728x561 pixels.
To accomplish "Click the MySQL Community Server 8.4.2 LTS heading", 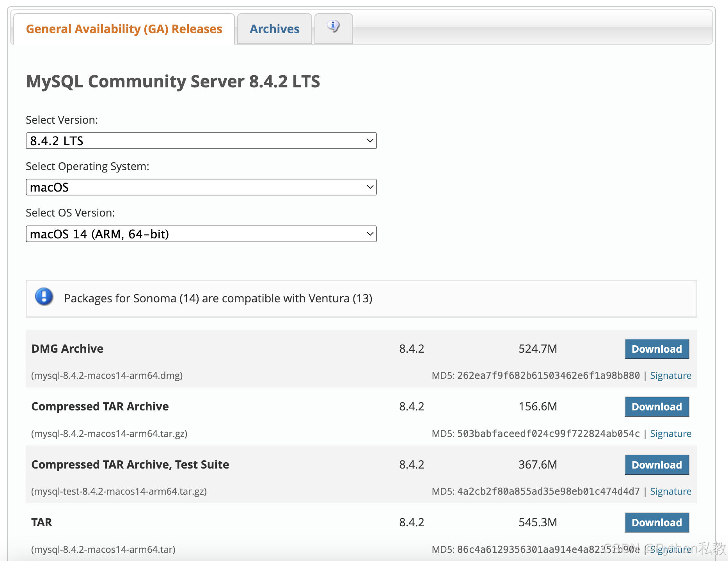I will tap(173, 81).
